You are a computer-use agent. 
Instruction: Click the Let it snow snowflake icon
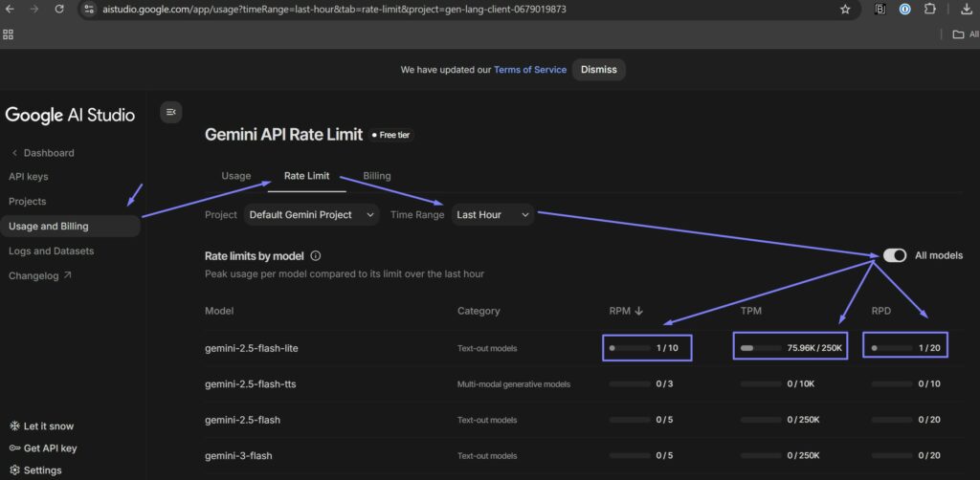(x=14, y=426)
